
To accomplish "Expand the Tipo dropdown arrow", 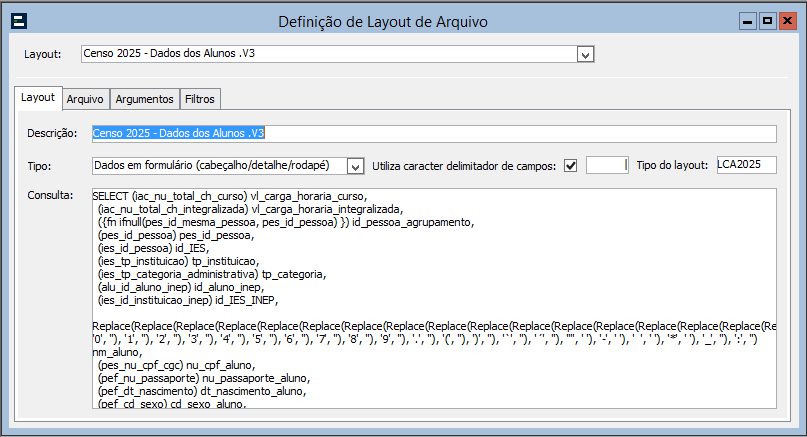I will coord(356,166).
